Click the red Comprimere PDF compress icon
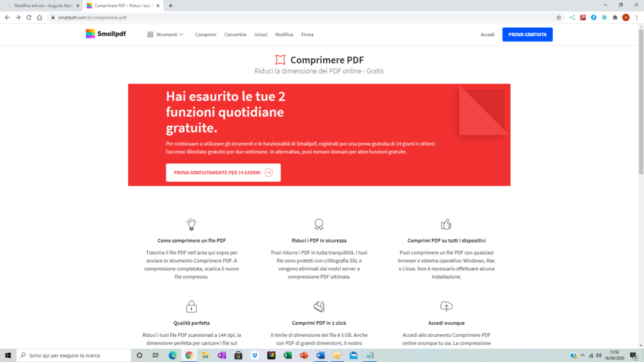The height and width of the screenshot is (362, 644). (280, 60)
